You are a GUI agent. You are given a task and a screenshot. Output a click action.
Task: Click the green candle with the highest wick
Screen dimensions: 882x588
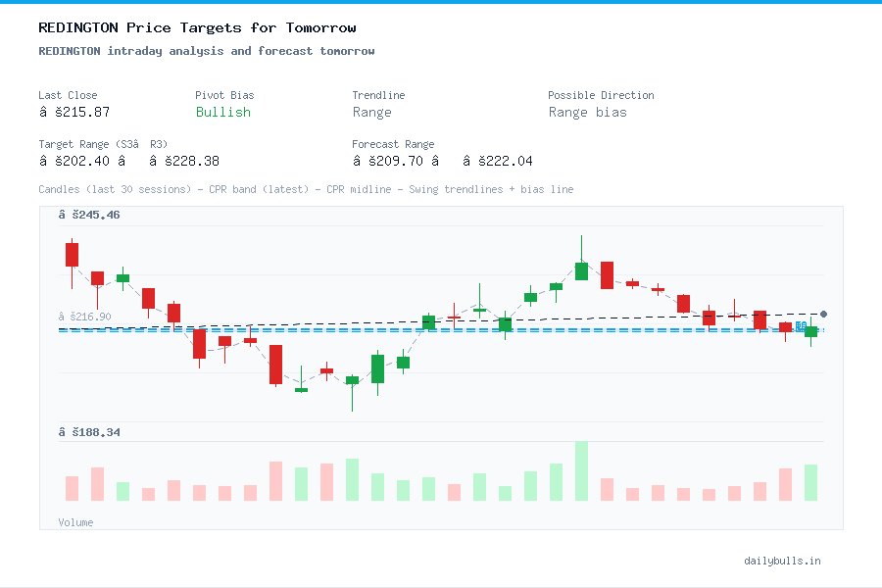click(x=581, y=270)
